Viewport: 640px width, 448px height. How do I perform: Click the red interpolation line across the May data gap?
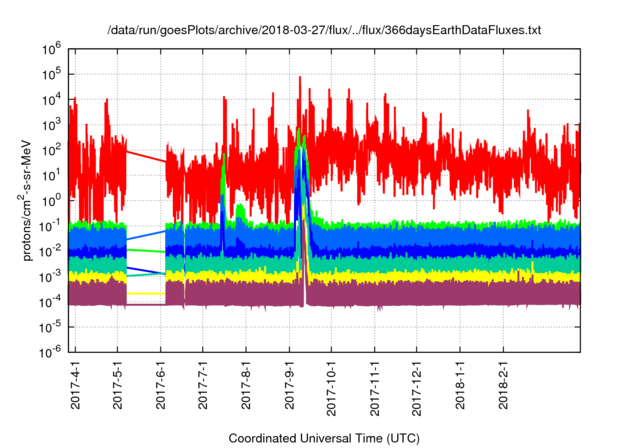(146, 157)
